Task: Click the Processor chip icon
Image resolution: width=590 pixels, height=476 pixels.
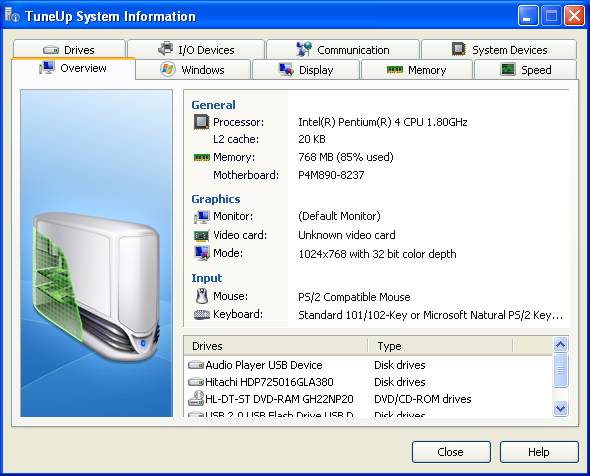Action: (x=201, y=122)
